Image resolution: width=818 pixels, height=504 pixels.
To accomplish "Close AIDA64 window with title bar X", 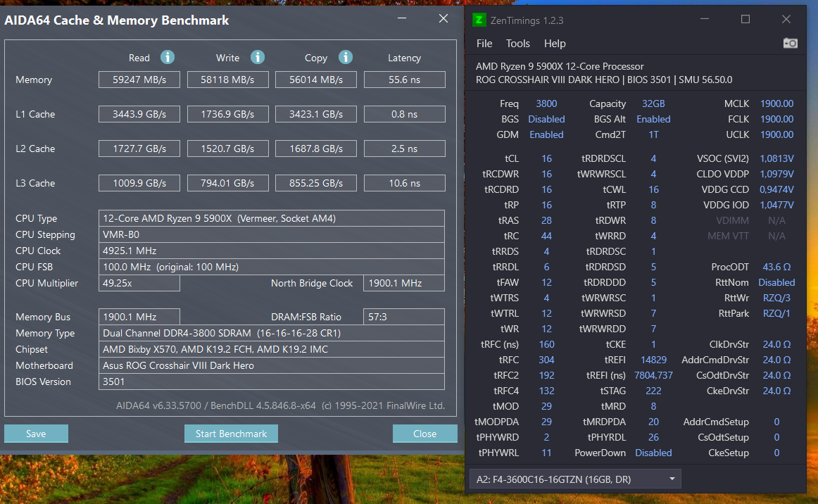I will point(443,18).
